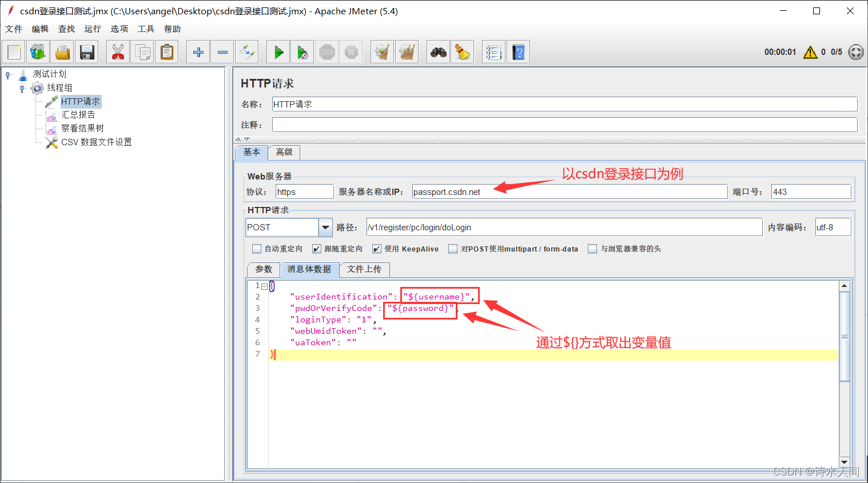
Task: Select HTTP请求 in the test tree
Action: [81, 101]
